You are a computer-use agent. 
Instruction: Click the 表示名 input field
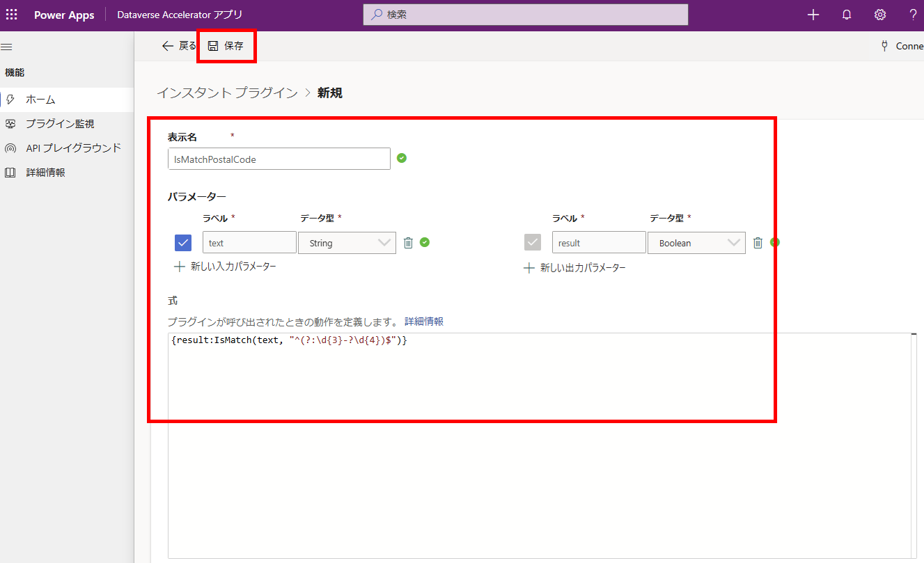(279, 159)
